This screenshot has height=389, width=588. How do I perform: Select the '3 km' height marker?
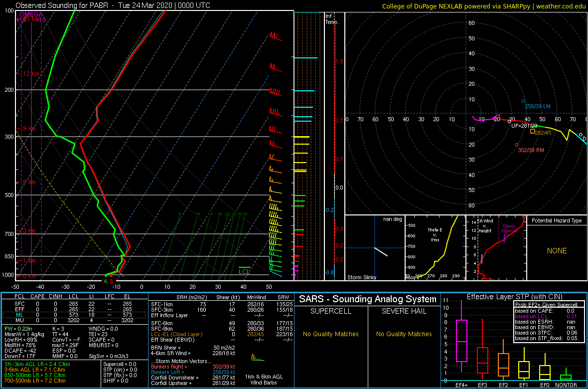(29, 230)
